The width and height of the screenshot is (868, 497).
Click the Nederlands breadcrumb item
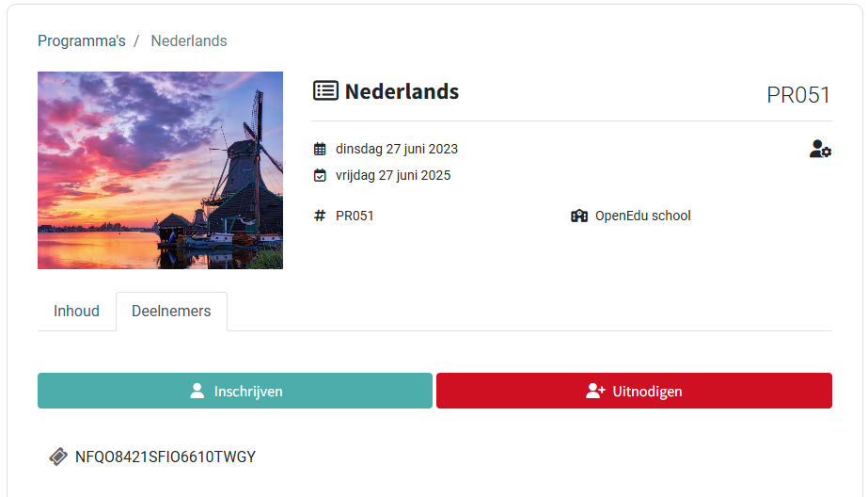pyautogui.click(x=189, y=41)
